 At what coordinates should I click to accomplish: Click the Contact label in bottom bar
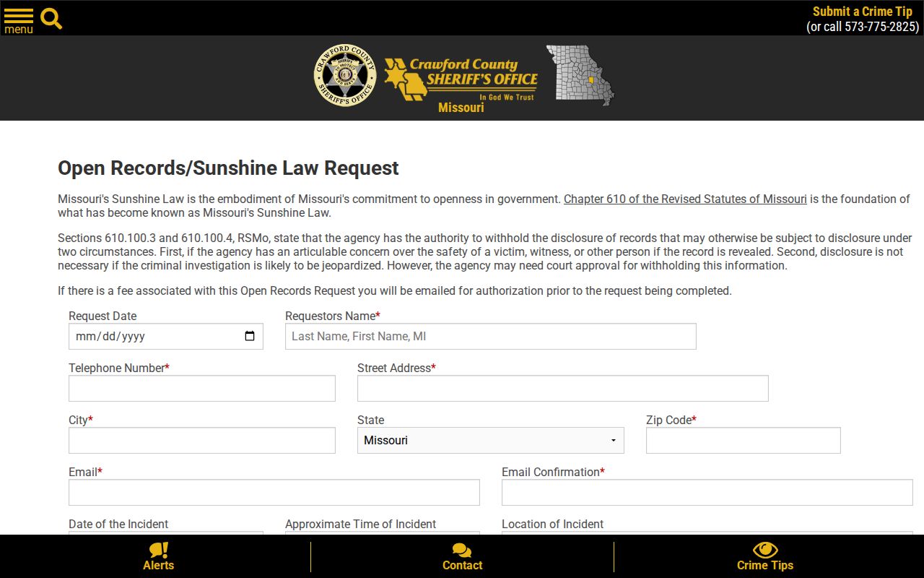coord(462,565)
